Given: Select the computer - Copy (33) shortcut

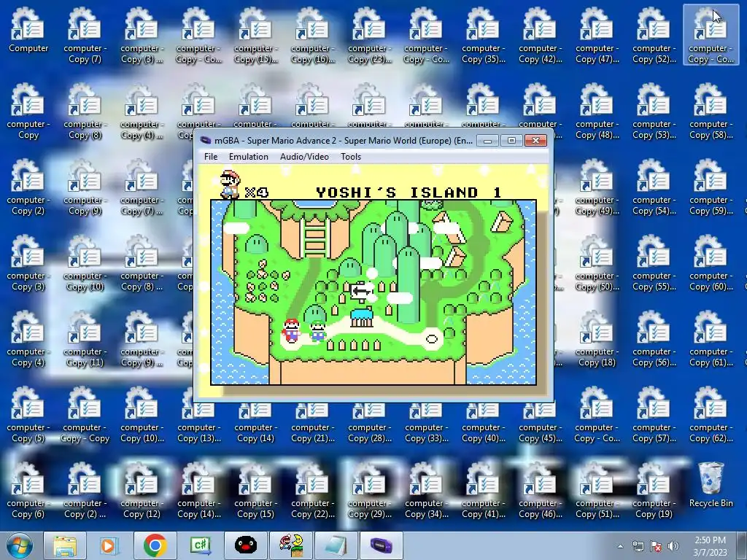Looking at the screenshot, I should tap(426, 423).
